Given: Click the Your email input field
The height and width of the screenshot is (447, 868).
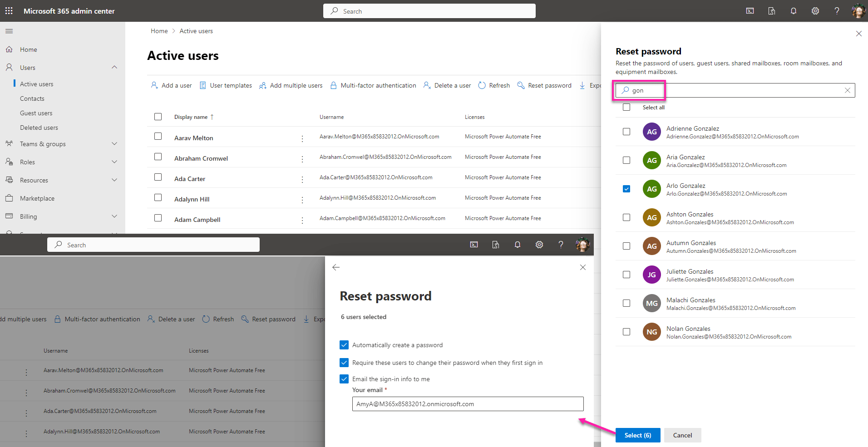Looking at the screenshot, I should coord(468,403).
